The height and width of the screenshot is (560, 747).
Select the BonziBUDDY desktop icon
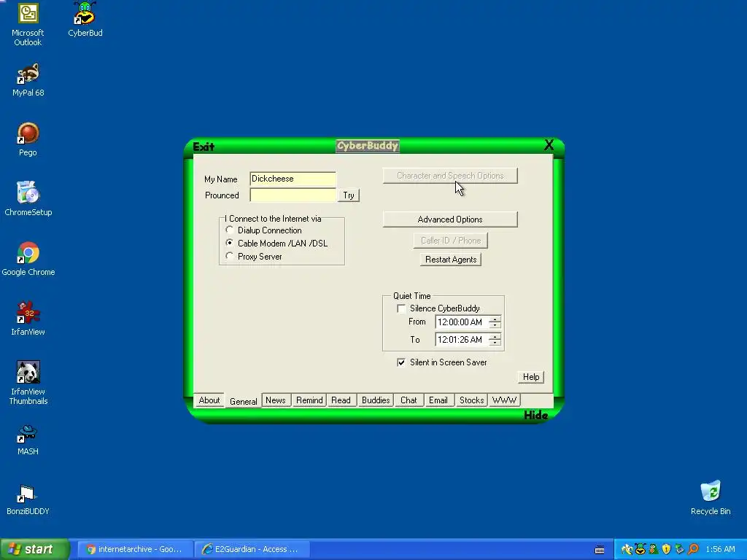click(28, 499)
